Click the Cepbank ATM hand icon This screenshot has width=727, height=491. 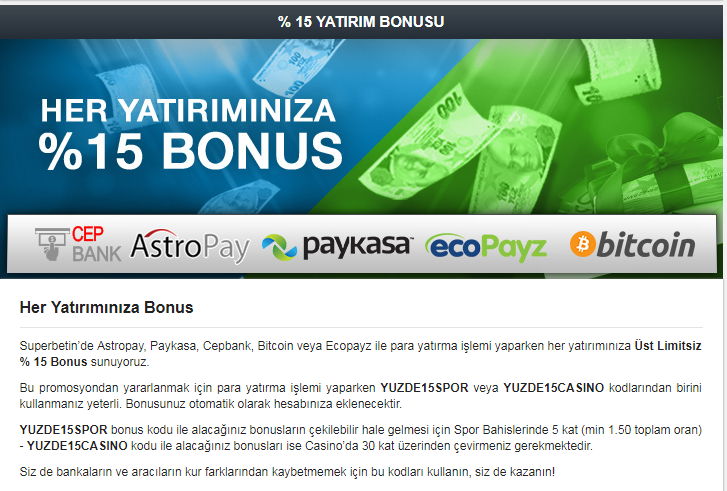pos(52,244)
